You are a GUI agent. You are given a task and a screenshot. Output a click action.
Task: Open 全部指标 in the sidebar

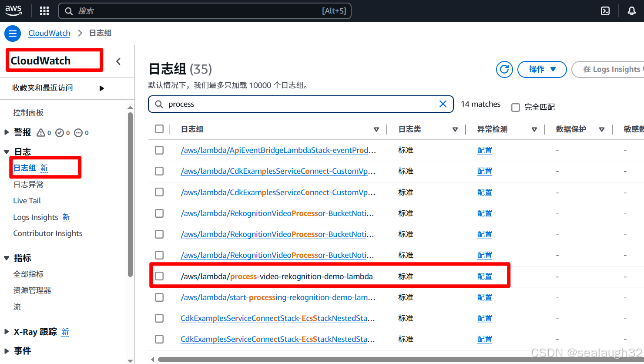(28, 274)
